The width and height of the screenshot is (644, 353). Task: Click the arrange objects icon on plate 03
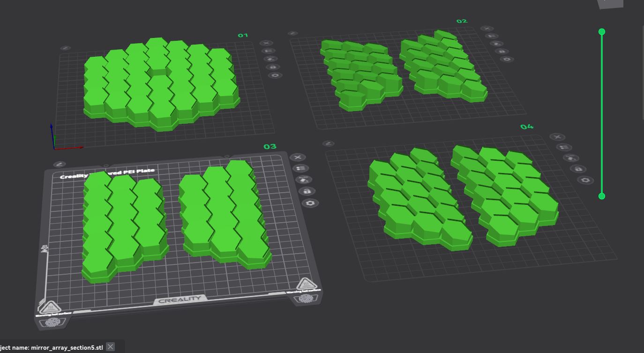coord(301,168)
